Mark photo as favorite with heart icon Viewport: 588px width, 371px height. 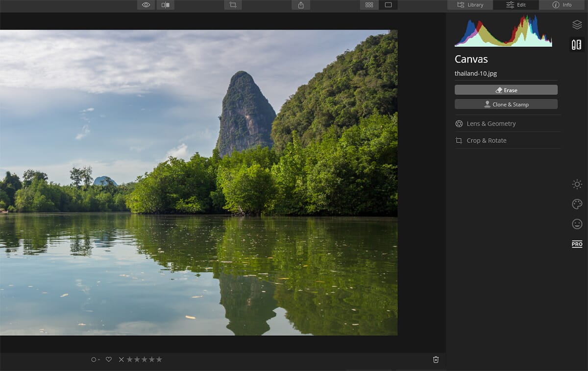click(109, 359)
